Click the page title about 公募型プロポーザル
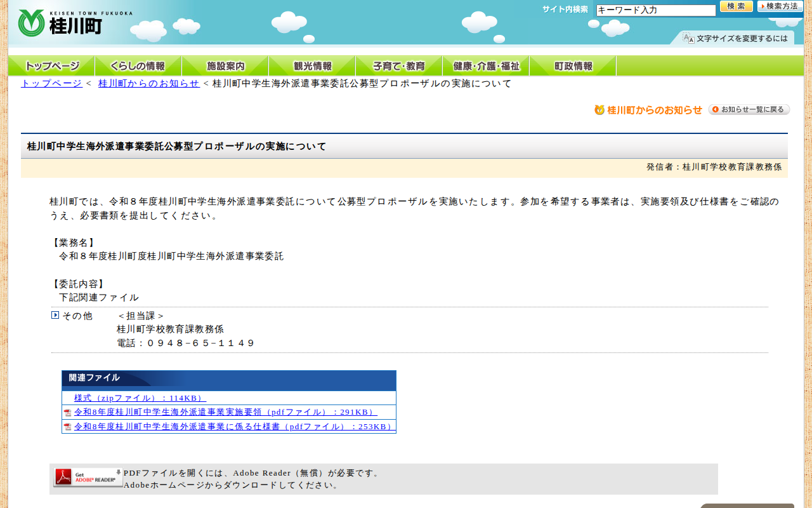The width and height of the screenshot is (812, 508). click(x=176, y=147)
